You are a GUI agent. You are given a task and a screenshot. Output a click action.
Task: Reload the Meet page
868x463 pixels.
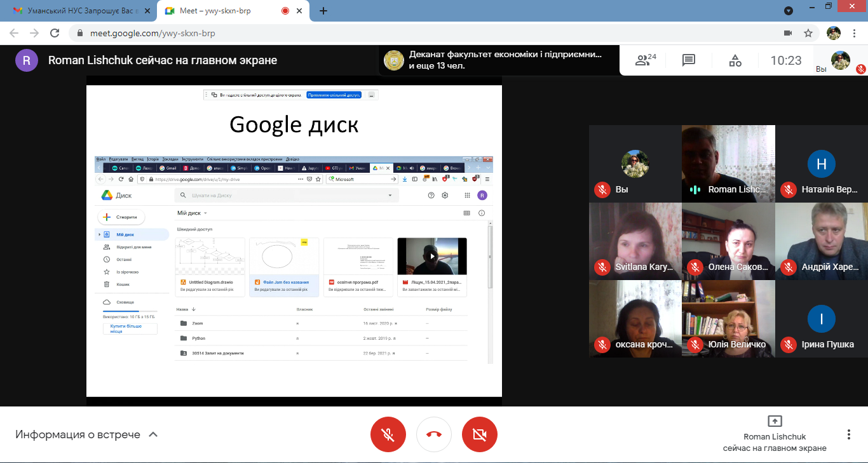click(x=55, y=33)
